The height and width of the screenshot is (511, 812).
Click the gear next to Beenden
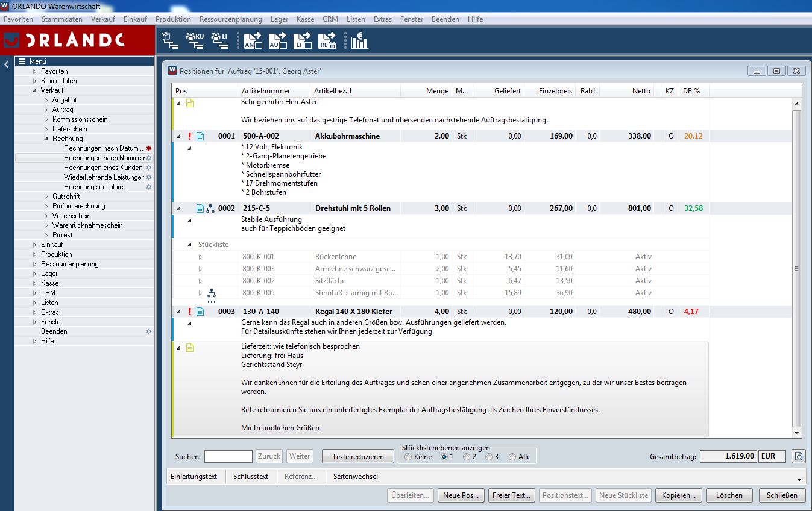[x=149, y=331]
